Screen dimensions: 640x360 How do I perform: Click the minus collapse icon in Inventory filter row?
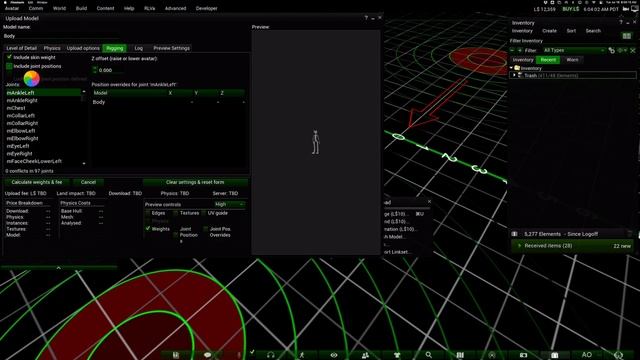tap(512, 50)
